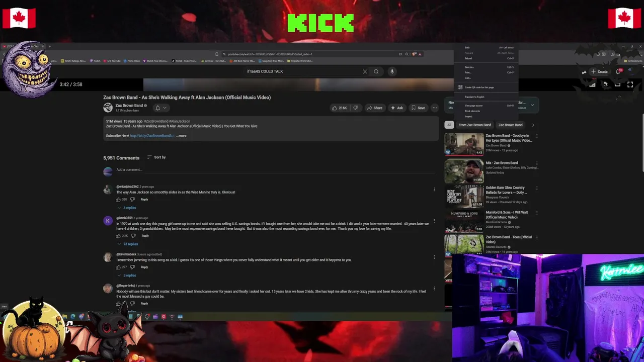Like the ericnjoka5362 comment

pos(119,200)
